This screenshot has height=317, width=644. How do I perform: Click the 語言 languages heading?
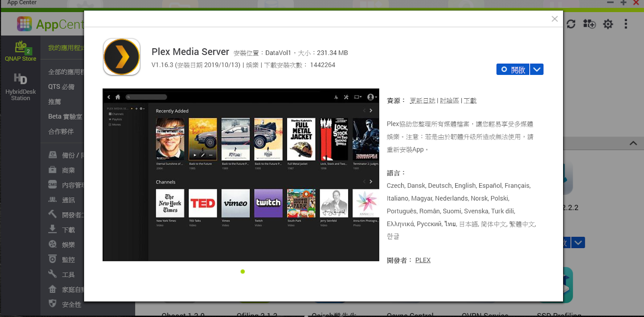396,173
